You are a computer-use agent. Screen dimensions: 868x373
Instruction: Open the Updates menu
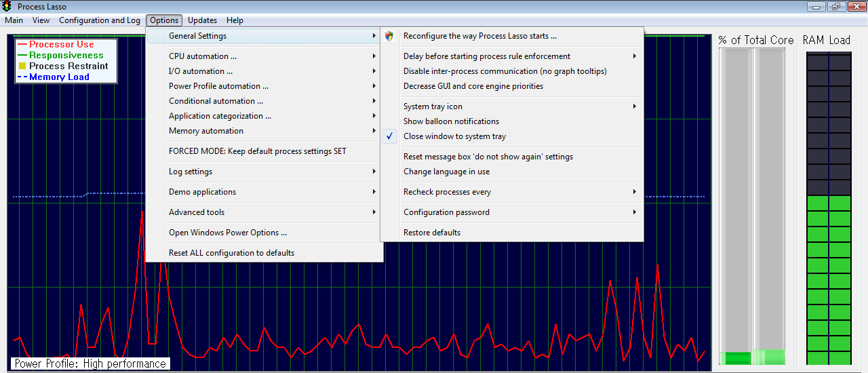pos(203,20)
